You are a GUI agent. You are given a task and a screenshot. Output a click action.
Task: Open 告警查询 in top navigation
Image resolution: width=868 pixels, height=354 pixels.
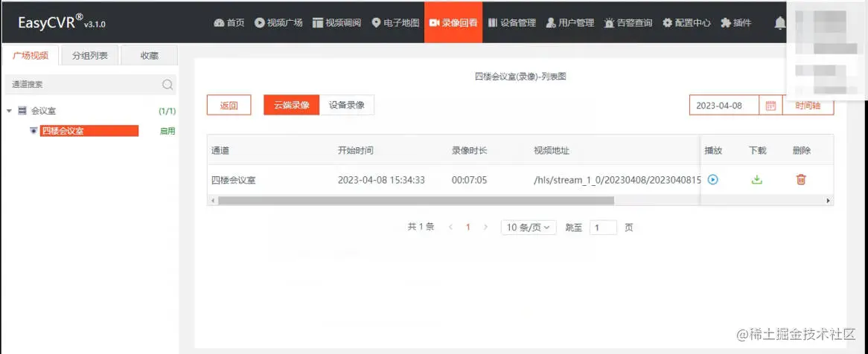[628, 22]
